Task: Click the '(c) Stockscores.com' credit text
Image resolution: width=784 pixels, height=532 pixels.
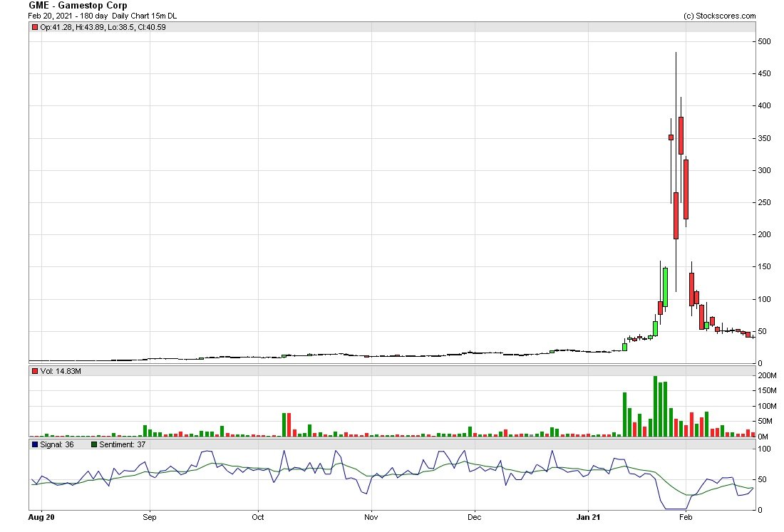Action: (x=720, y=16)
